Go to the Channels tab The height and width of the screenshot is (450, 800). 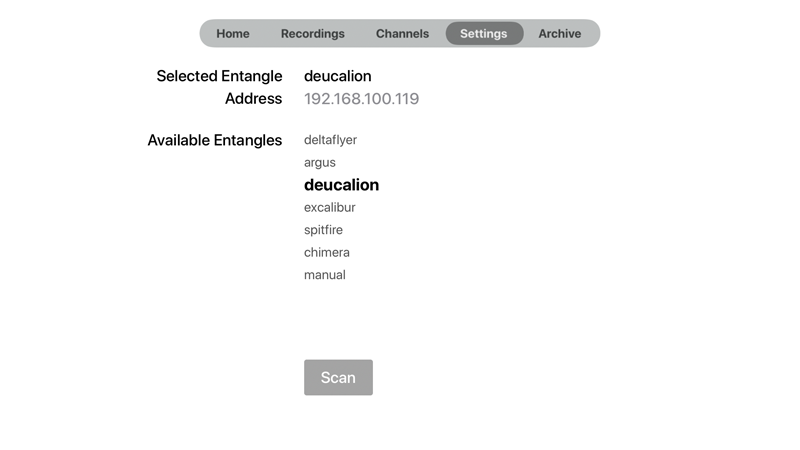(402, 34)
